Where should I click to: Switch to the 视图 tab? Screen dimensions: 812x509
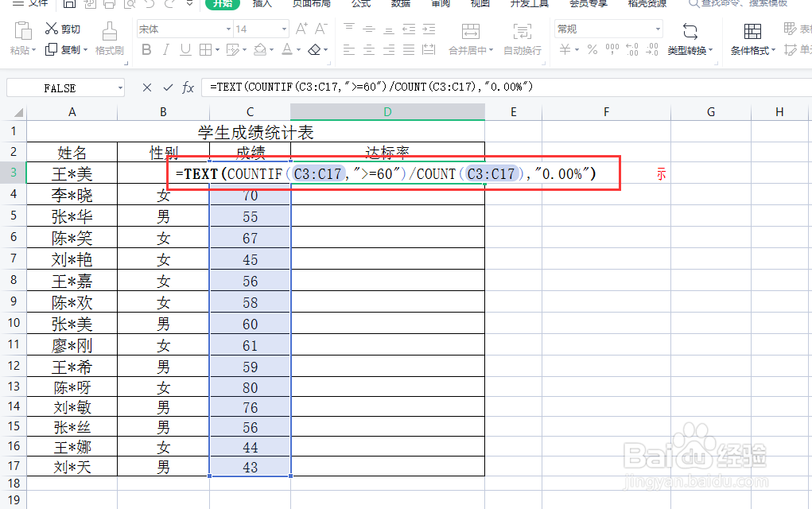(x=480, y=3)
